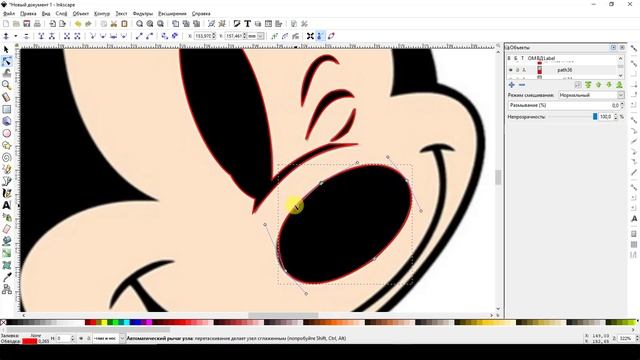Choose the Spray objects tool
The image size is (640, 360).
(x=6, y=217)
